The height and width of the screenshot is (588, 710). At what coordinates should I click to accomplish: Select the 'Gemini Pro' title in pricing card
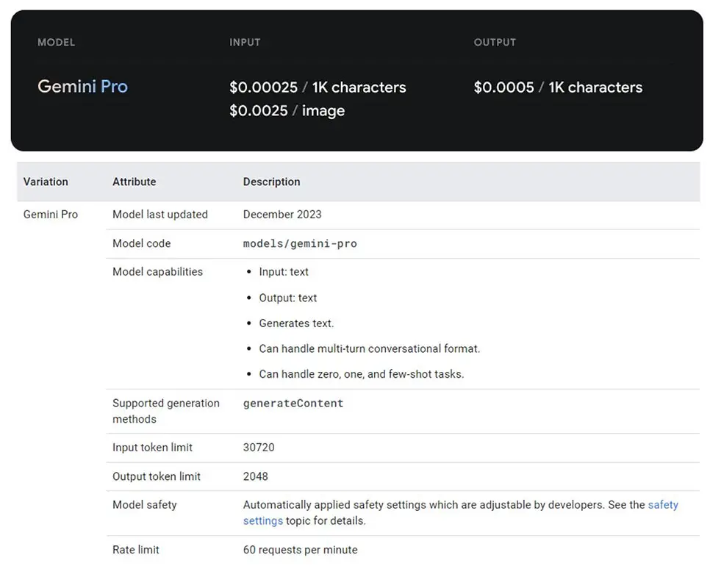pyautogui.click(x=82, y=87)
